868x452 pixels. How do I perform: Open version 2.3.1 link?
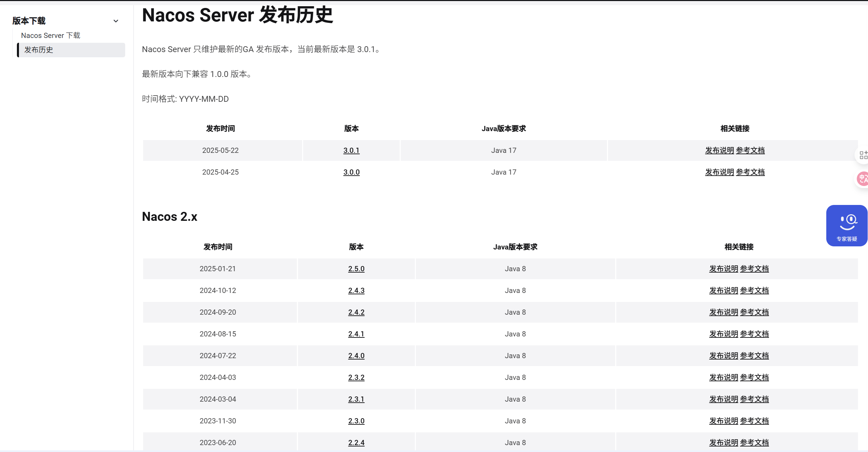coord(356,399)
